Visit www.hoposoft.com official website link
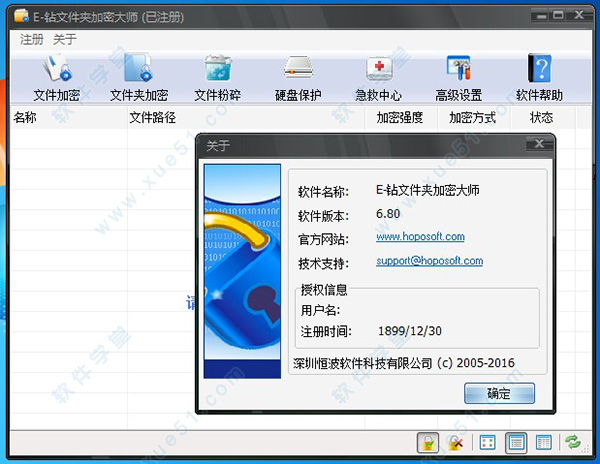This screenshot has width=600, height=464. 420,237
